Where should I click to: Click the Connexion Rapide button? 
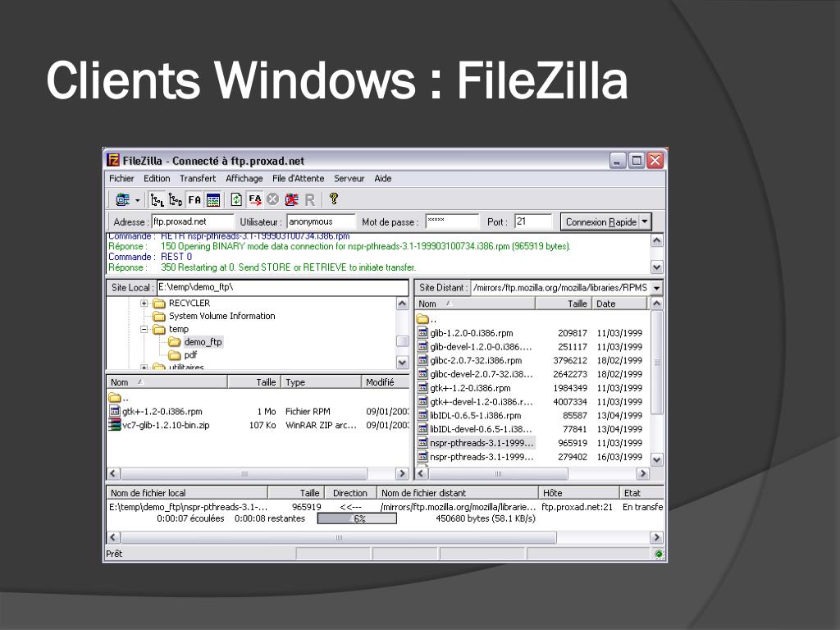click(x=600, y=221)
